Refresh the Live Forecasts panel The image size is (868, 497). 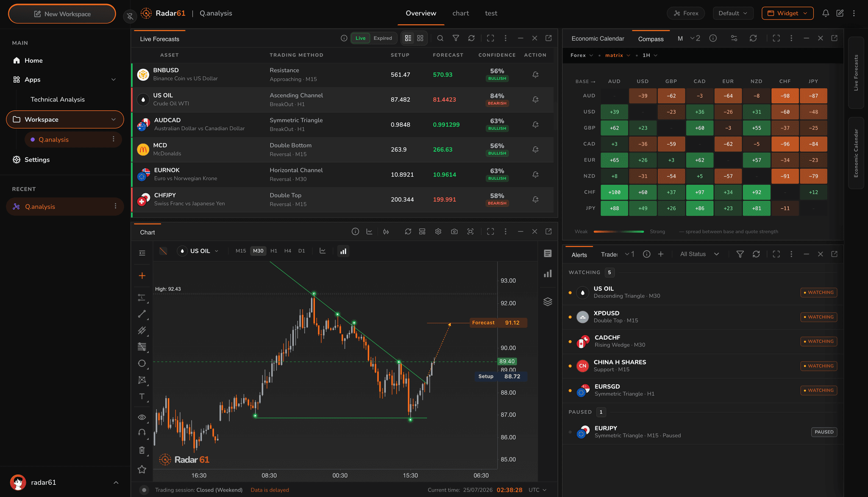click(471, 38)
